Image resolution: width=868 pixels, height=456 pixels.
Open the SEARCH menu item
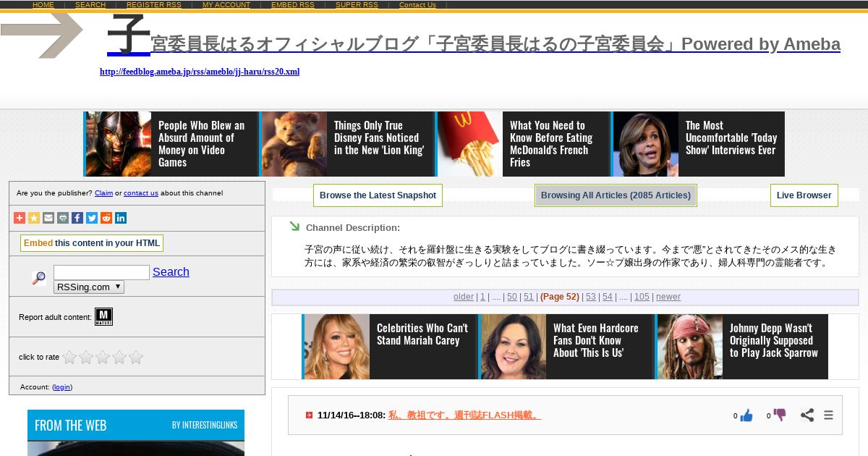click(x=90, y=5)
